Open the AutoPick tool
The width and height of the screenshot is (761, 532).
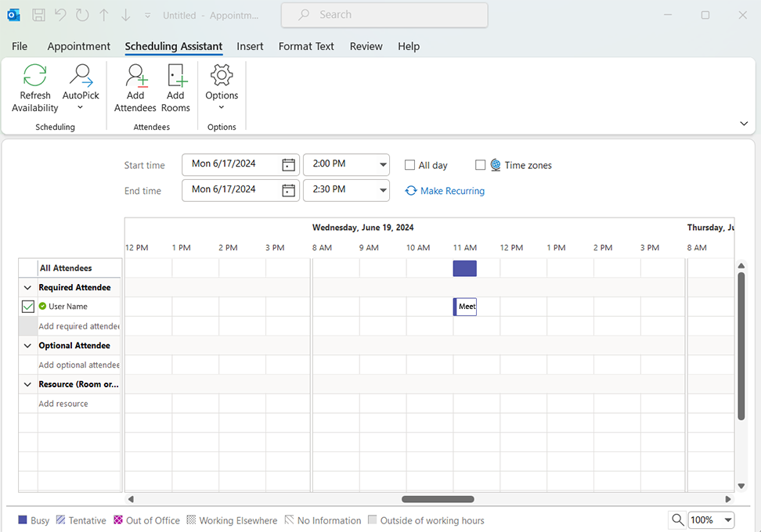pyautogui.click(x=81, y=77)
